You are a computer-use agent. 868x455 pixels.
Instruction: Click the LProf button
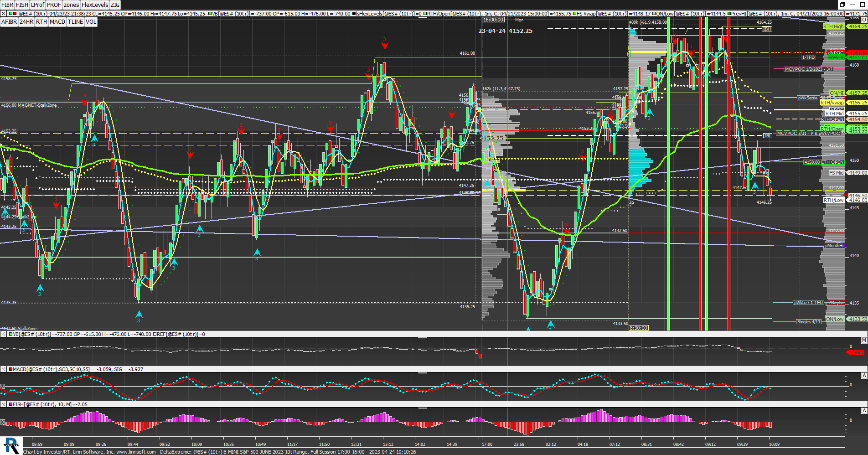coord(37,5)
